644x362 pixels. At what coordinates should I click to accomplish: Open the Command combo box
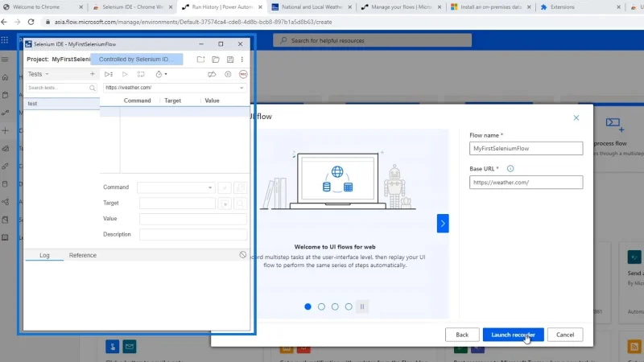tap(175, 187)
